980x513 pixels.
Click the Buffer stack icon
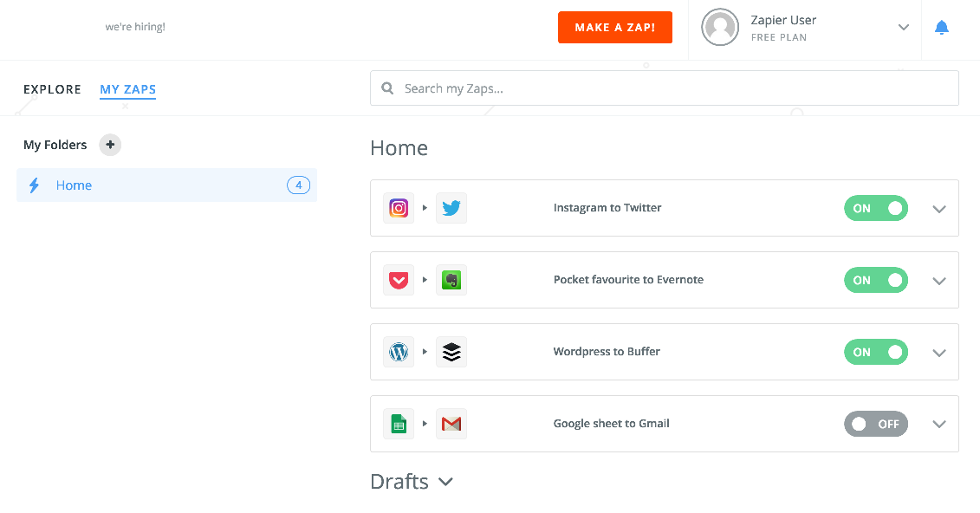click(x=451, y=352)
